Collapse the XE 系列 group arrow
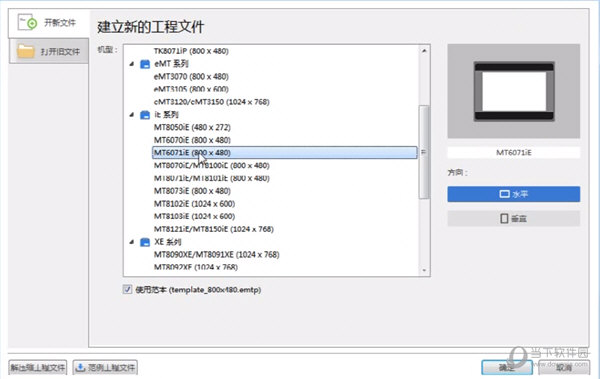This screenshot has width=600, height=379. click(x=132, y=242)
